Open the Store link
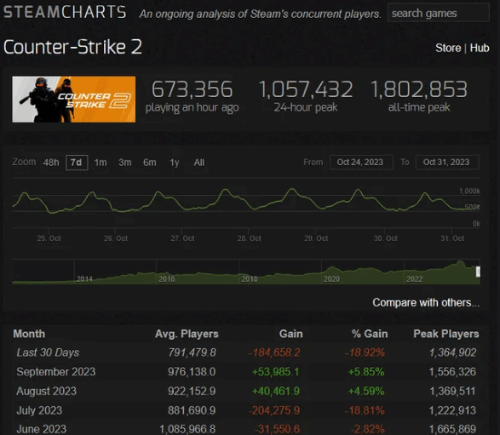The height and width of the screenshot is (435, 500). click(x=448, y=48)
